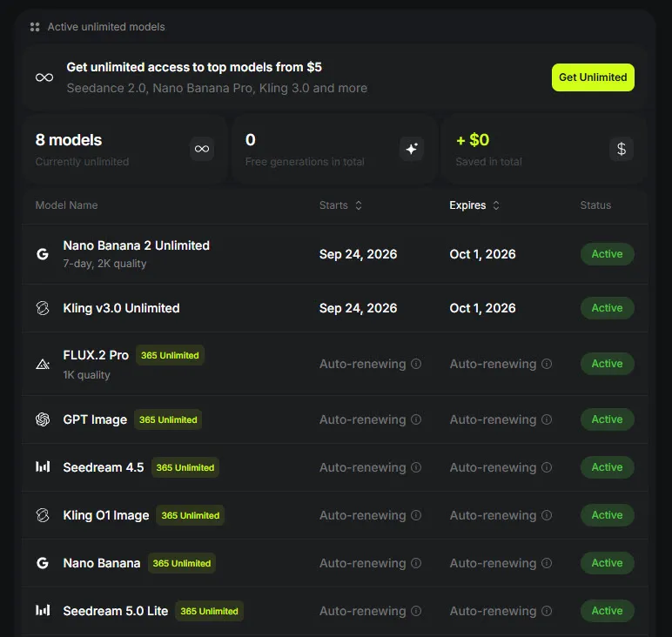This screenshot has height=637, width=672.
Task: Click info icon next to FLUX.2 Pro starts Auto-renewing
Action: [x=416, y=364]
